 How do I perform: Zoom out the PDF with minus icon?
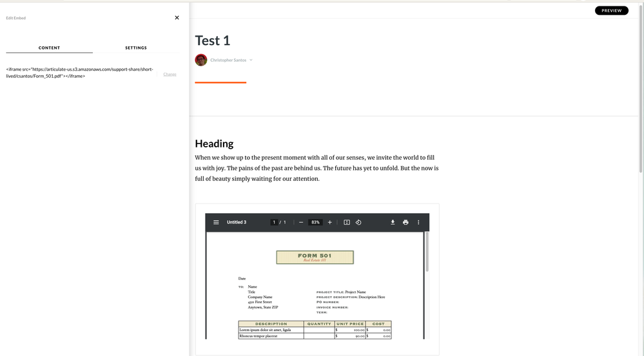point(301,222)
